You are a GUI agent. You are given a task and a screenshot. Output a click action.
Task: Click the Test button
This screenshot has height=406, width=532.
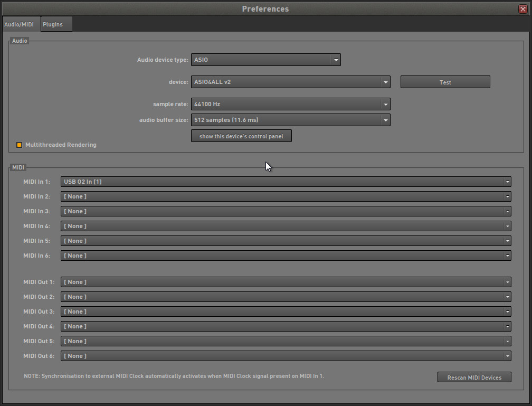pyautogui.click(x=445, y=82)
